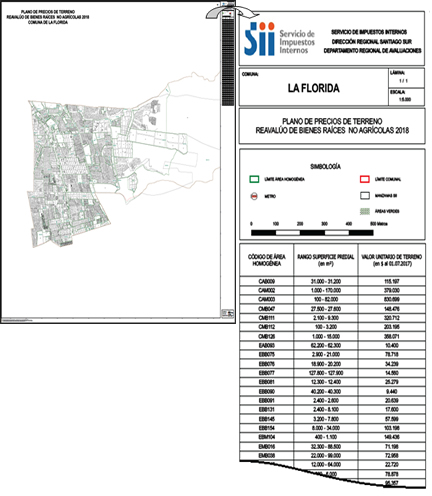432x496 pixels.
Task: Click 'DEPARTAMENTO REGIONAL DE AVALUACIONES' text
Action: (372, 51)
